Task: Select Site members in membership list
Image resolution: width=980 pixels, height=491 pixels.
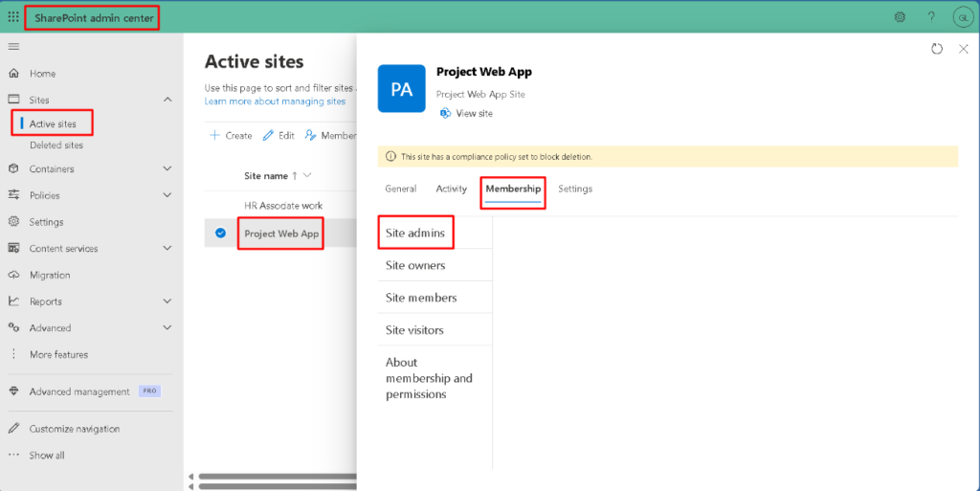Action: [421, 298]
